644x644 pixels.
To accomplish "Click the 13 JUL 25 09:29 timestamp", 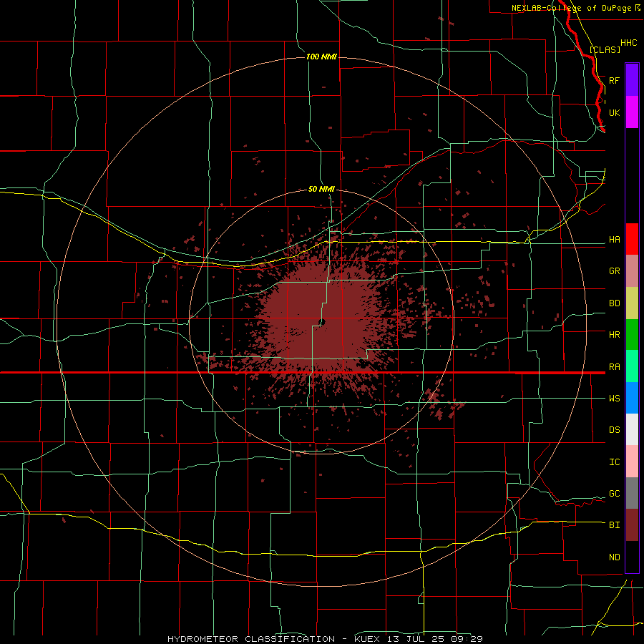I will coord(435,639).
